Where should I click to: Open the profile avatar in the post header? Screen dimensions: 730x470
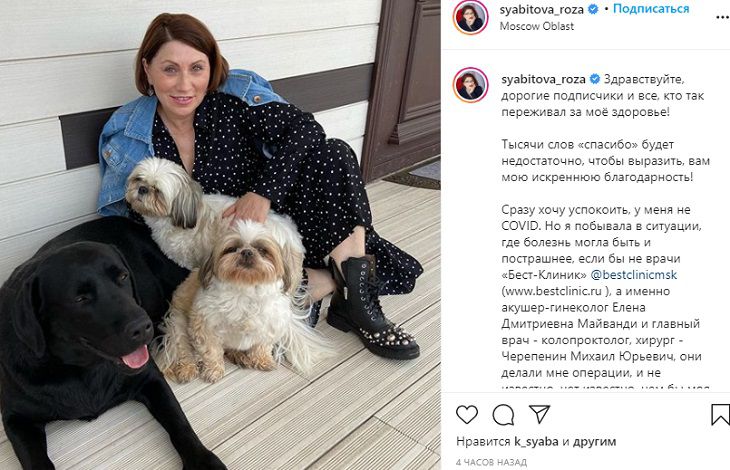click(x=471, y=17)
